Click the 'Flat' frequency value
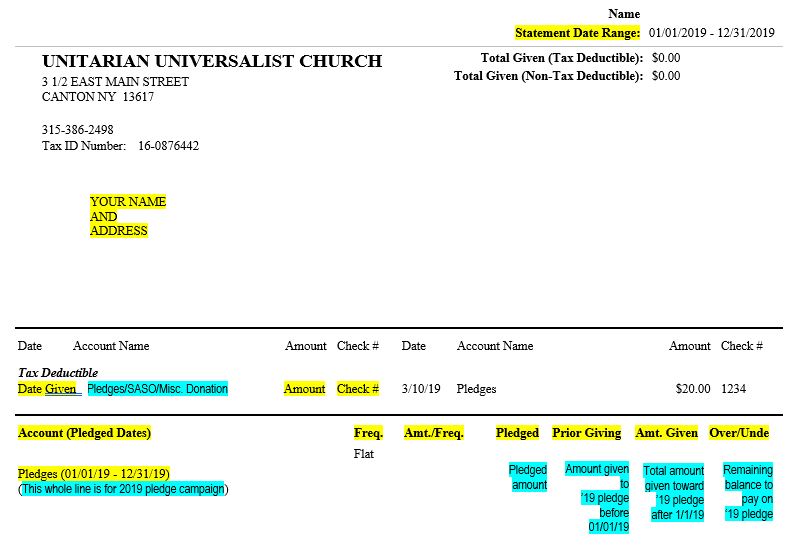 click(364, 454)
